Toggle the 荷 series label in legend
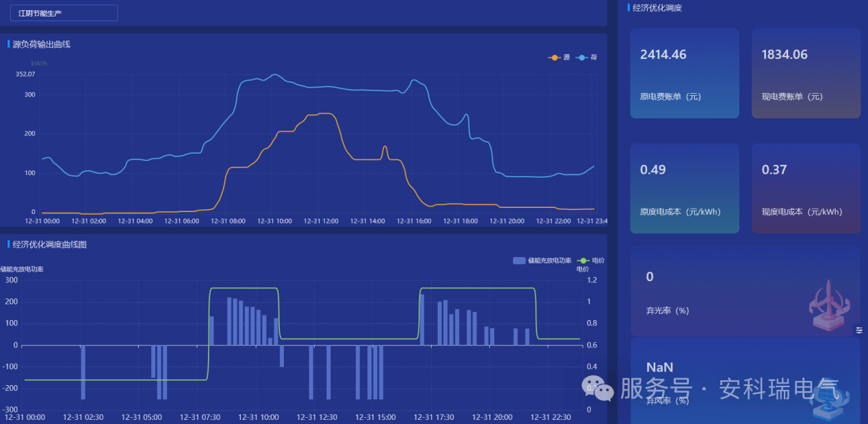This screenshot has width=868, height=424. [594, 57]
